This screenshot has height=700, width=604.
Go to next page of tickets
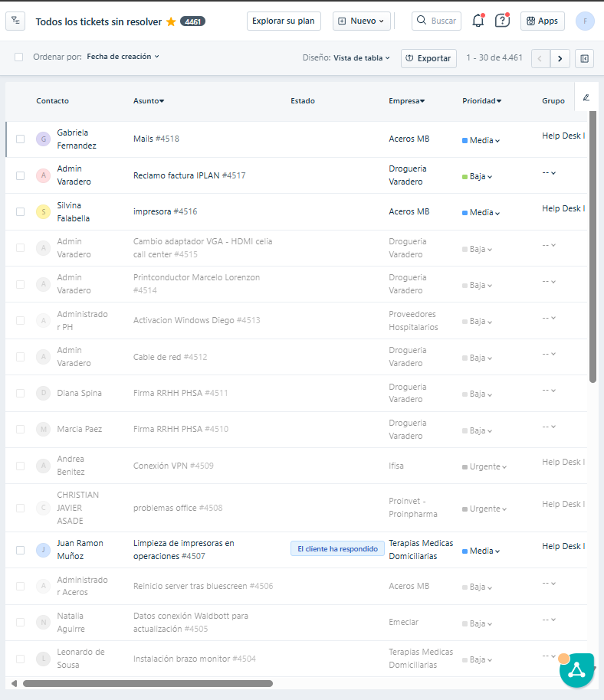pos(560,58)
